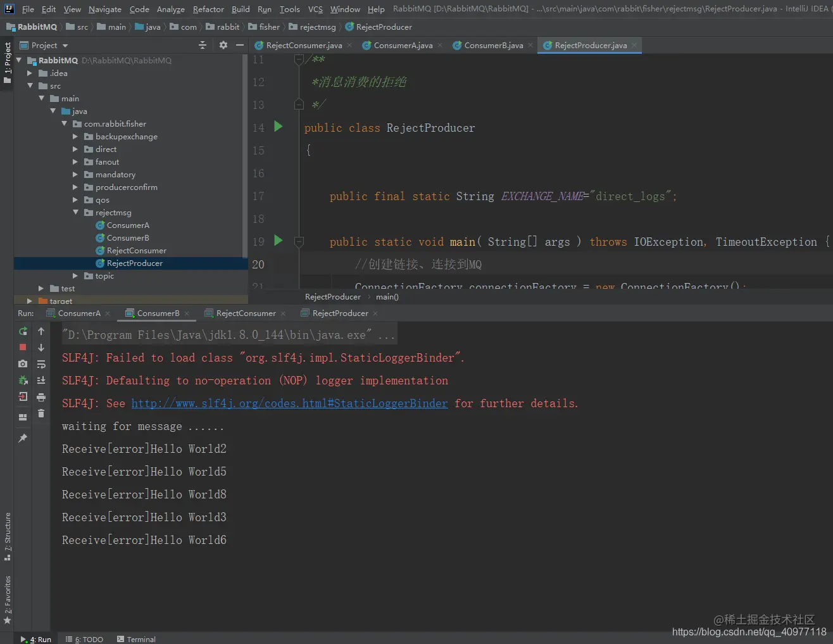Fold the main method body
Screen dimensions: 833x644
click(299, 241)
